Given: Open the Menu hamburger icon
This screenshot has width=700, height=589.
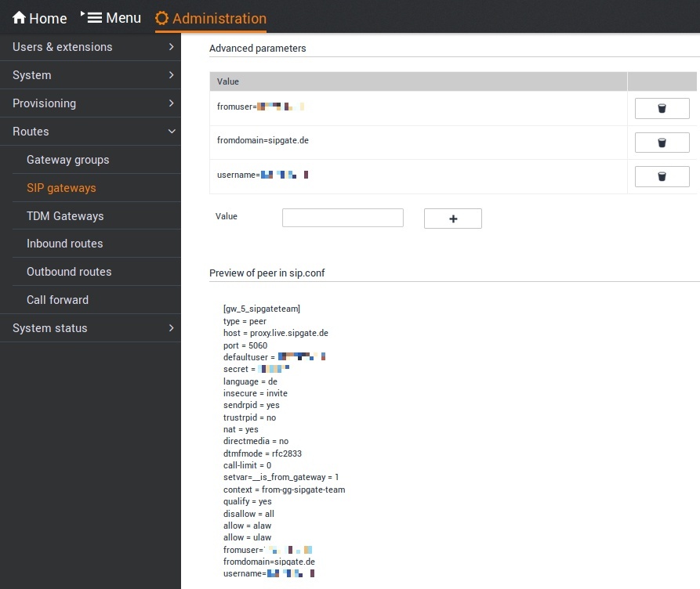Looking at the screenshot, I should point(95,18).
